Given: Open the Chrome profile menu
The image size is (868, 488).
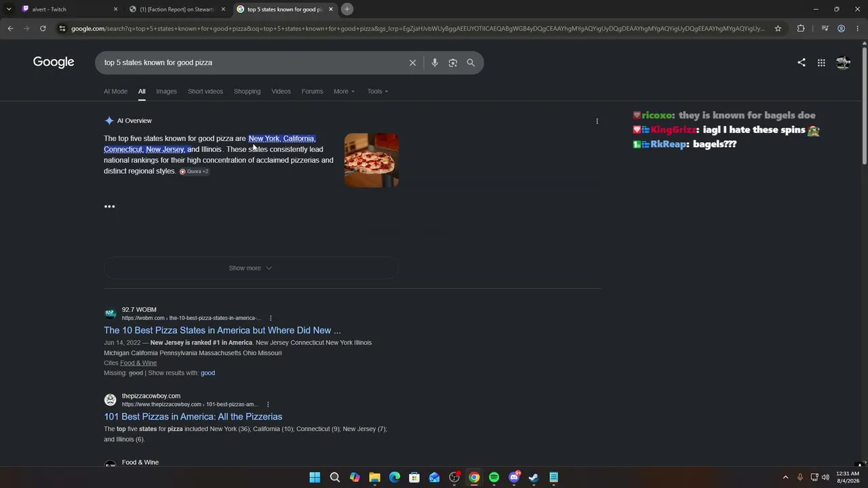Looking at the screenshot, I should [x=841, y=28].
